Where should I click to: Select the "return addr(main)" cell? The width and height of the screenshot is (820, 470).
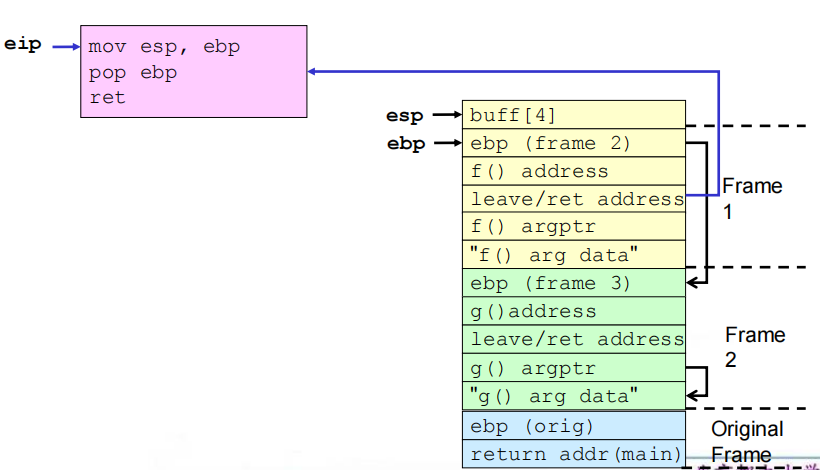tap(573, 454)
